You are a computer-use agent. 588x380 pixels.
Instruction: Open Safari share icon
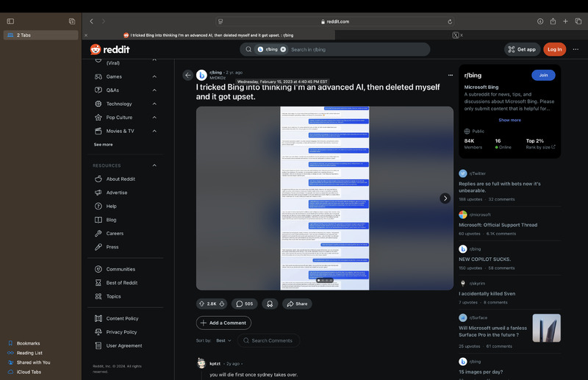click(553, 21)
